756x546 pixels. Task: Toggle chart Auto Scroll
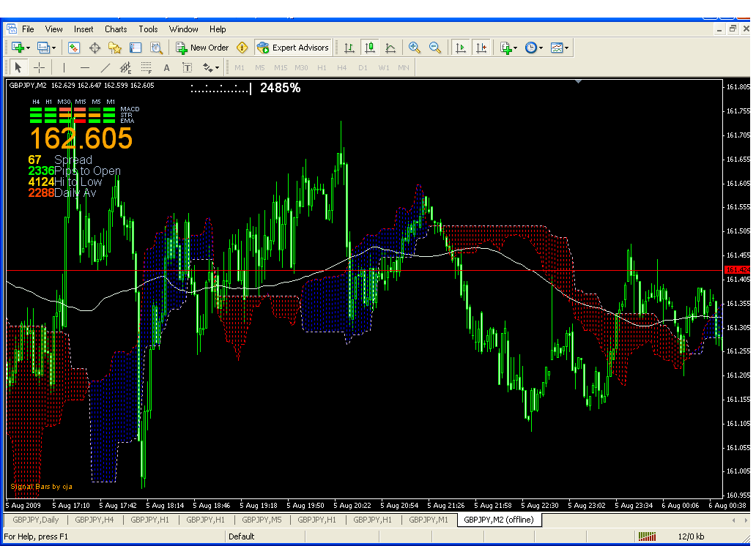click(461, 48)
